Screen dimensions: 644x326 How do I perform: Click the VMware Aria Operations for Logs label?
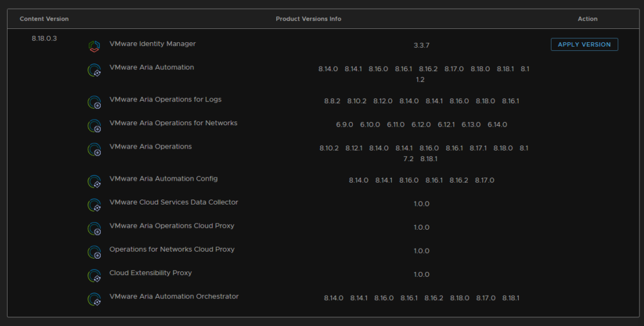point(165,99)
